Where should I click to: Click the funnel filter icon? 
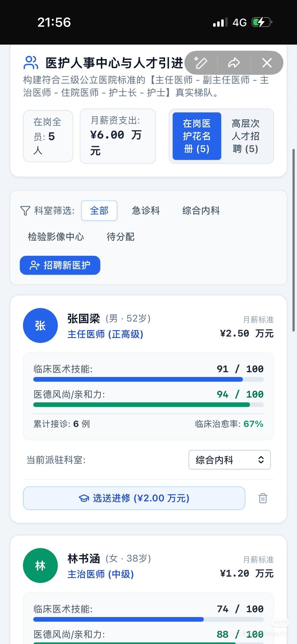pyautogui.click(x=25, y=211)
